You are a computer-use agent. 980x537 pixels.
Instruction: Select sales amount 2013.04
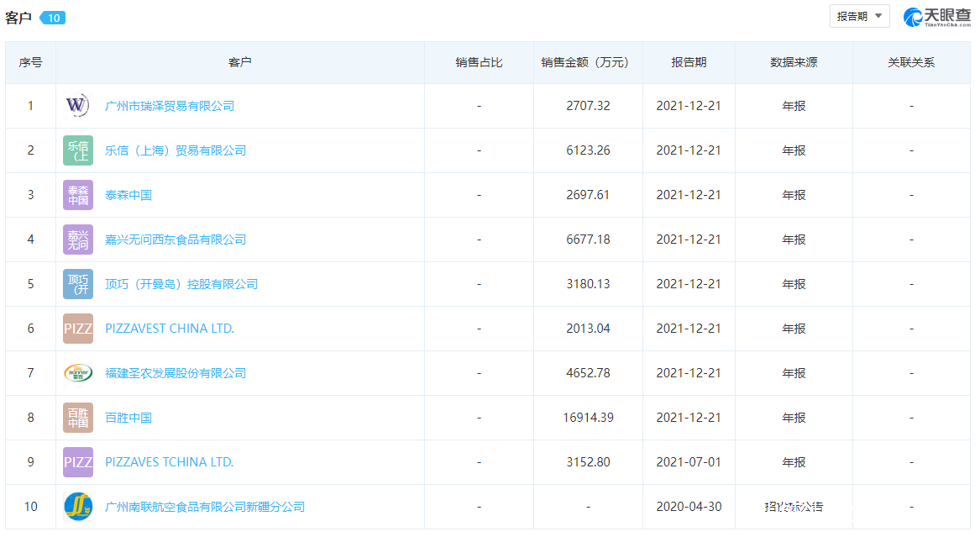588,329
